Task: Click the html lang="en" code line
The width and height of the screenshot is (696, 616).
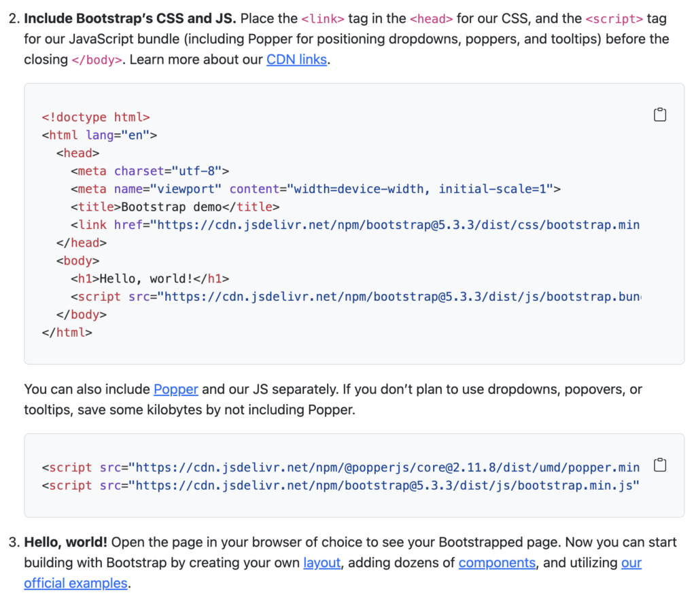Action: click(99, 135)
